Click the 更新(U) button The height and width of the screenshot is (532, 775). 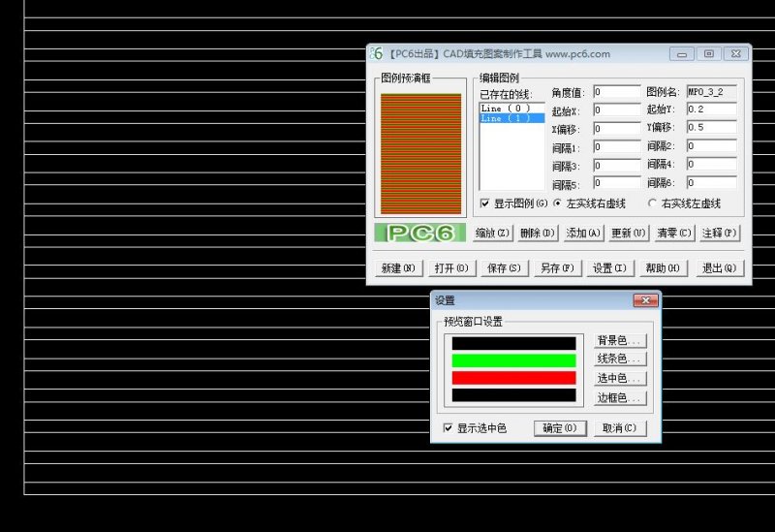629,233
